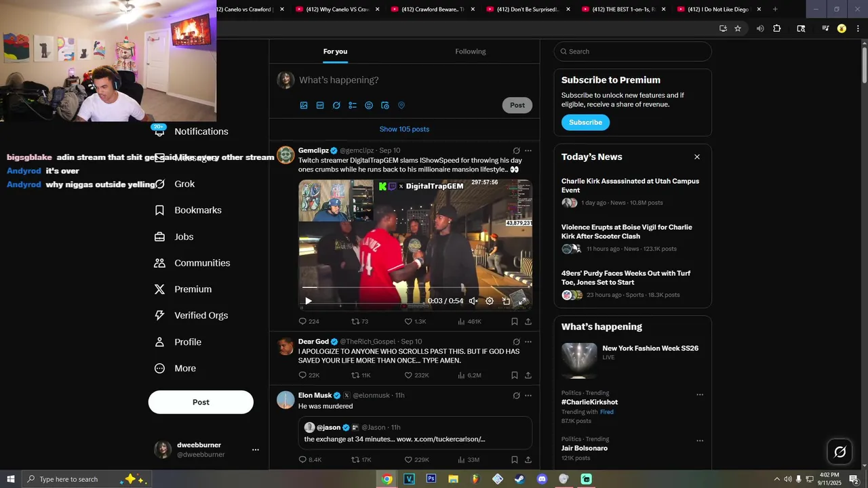Open more options on the Elon Musk post
The image size is (868, 488).
[x=528, y=396]
